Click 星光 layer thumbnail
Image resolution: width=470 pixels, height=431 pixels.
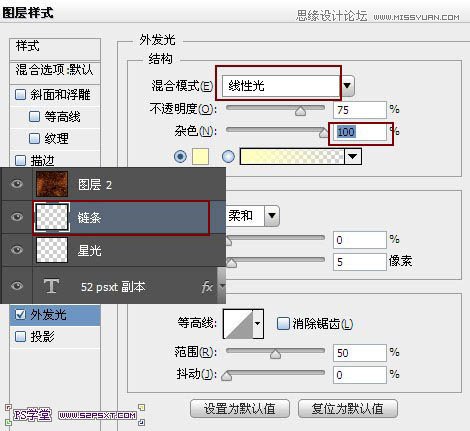click(x=52, y=250)
